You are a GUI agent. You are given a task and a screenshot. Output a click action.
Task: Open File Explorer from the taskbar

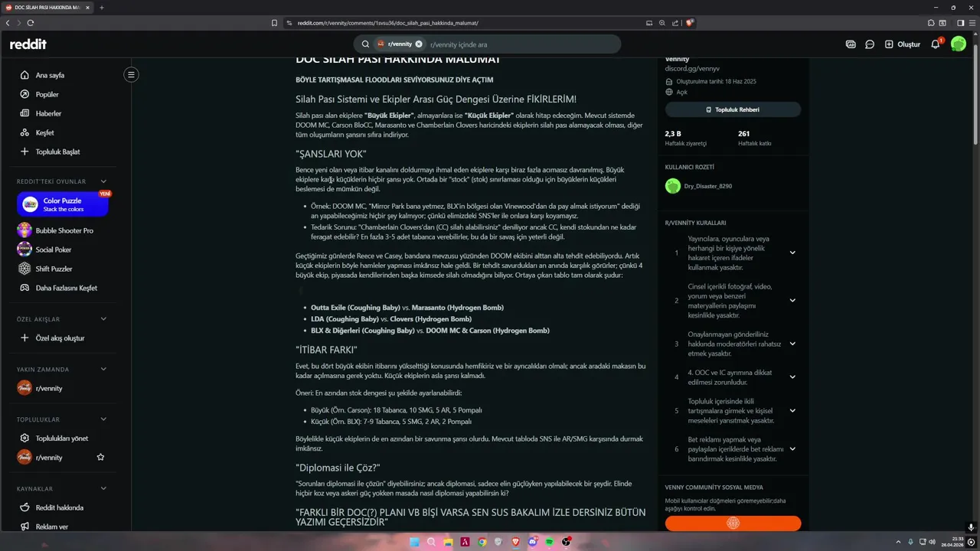tap(448, 542)
